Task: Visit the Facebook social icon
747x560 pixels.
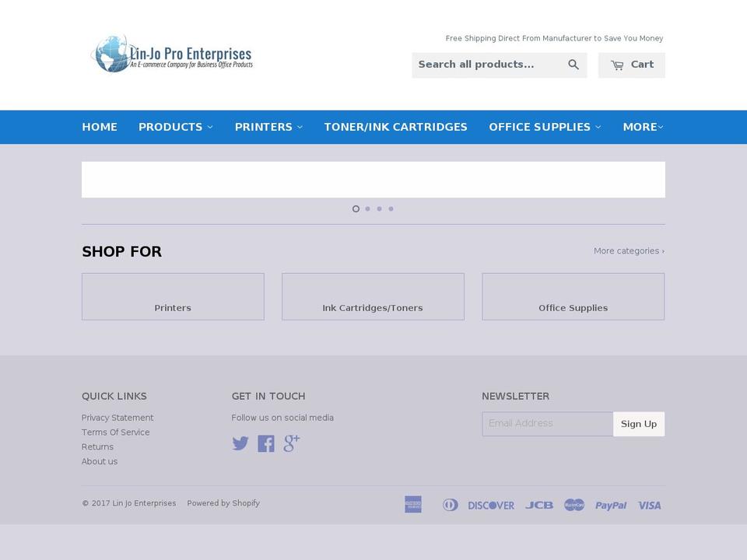Action: tap(266, 443)
